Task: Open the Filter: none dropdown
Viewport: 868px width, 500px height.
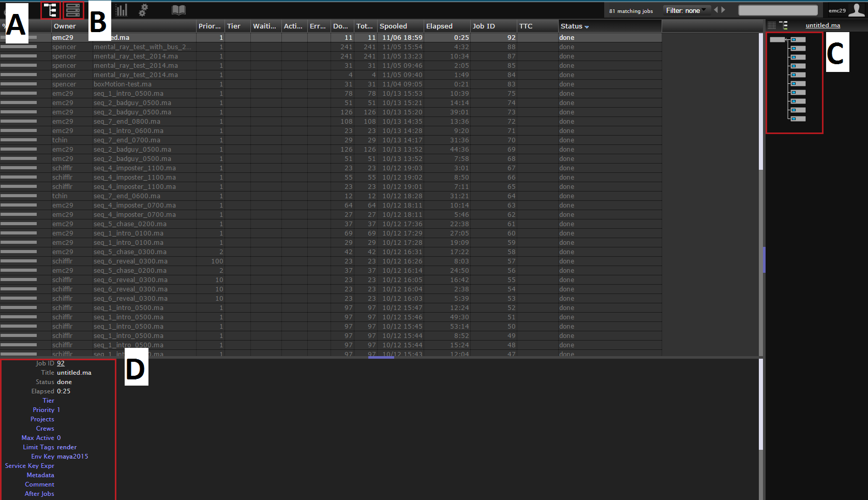Action: (x=686, y=10)
